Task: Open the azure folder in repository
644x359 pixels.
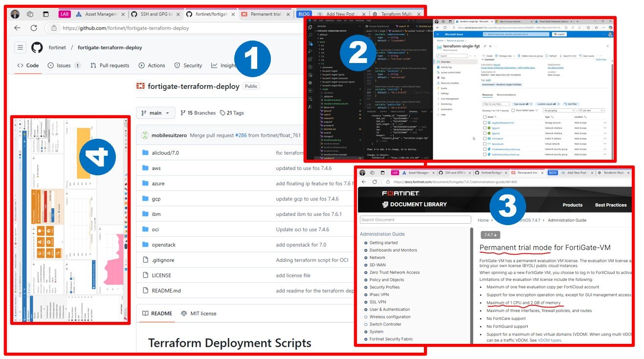Action: 158,183
